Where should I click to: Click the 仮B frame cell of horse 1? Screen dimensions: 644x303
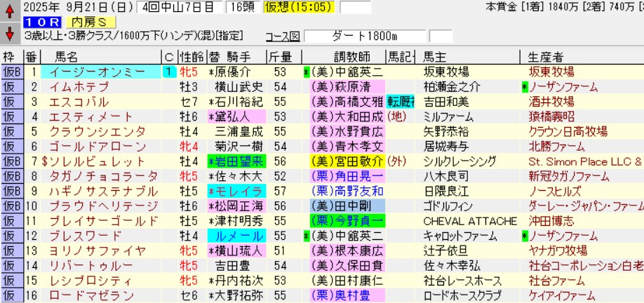tap(11, 72)
